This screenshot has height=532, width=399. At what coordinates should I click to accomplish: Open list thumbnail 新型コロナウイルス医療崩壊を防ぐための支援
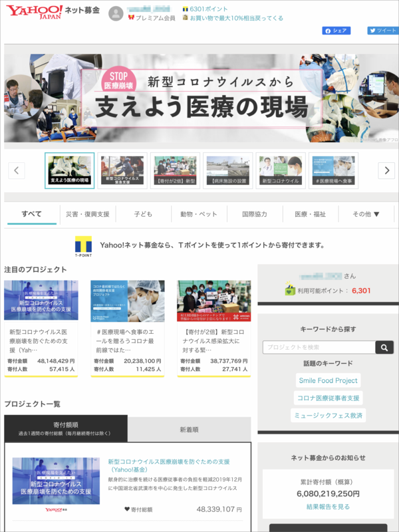click(56, 481)
